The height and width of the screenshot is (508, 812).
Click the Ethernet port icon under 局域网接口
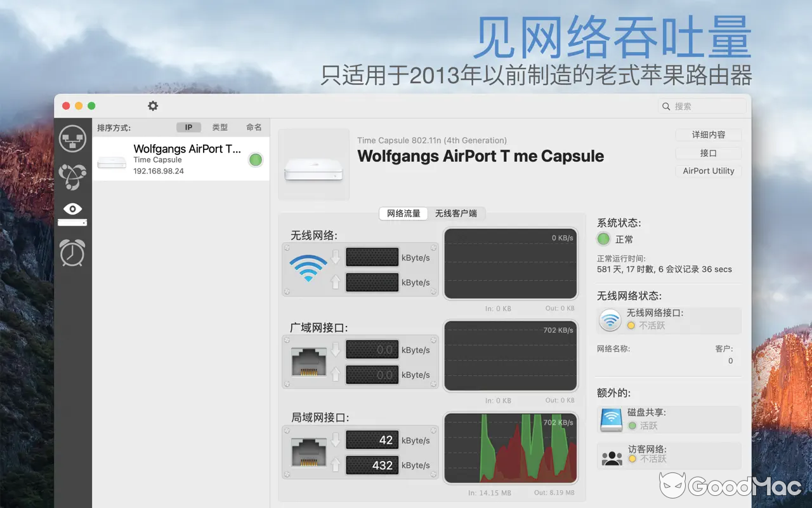(x=308, y=452)
